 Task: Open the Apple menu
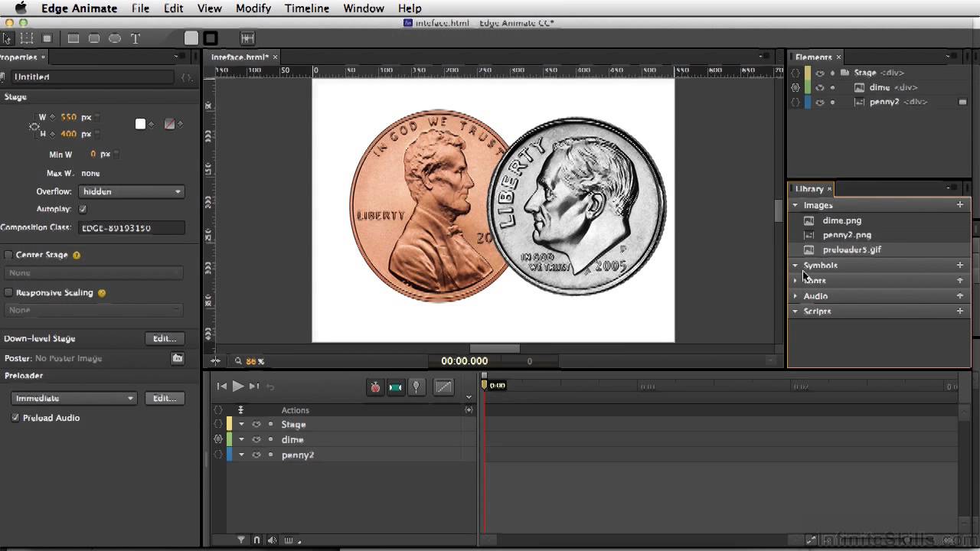(21, 8)
